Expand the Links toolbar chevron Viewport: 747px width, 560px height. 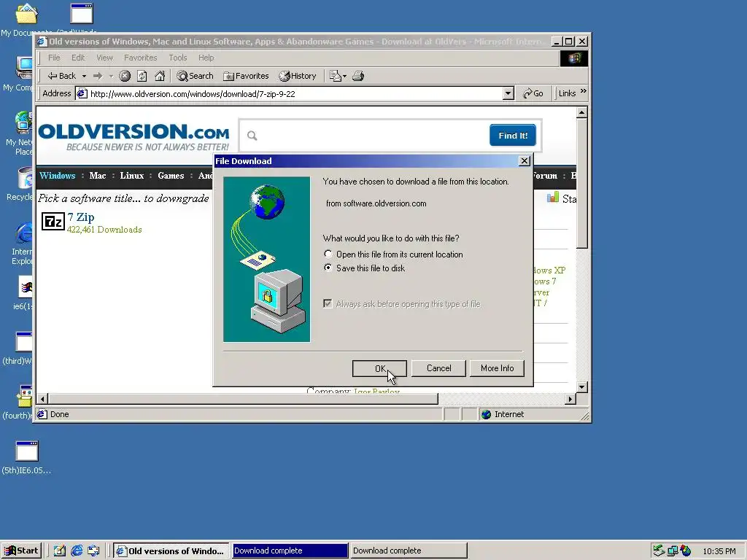point(584,91)
